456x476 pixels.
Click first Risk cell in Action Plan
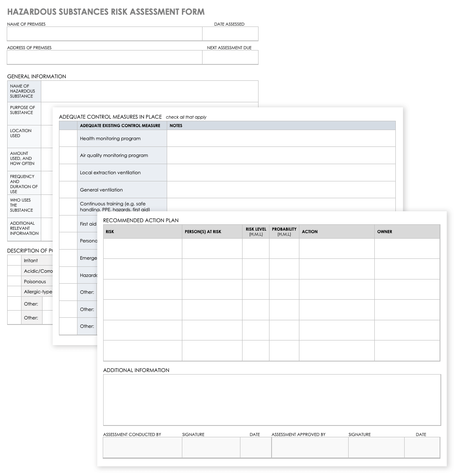(142, 248)
